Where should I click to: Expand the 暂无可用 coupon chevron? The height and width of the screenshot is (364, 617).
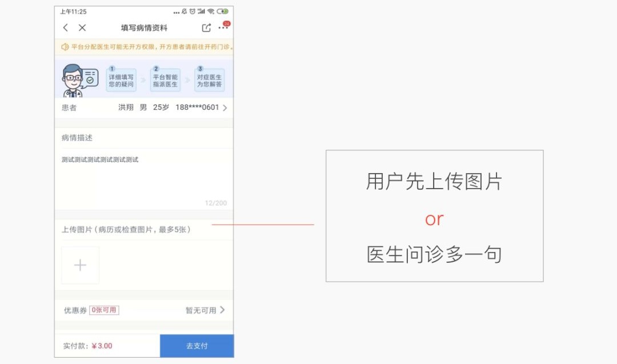(x=222, y=310)
